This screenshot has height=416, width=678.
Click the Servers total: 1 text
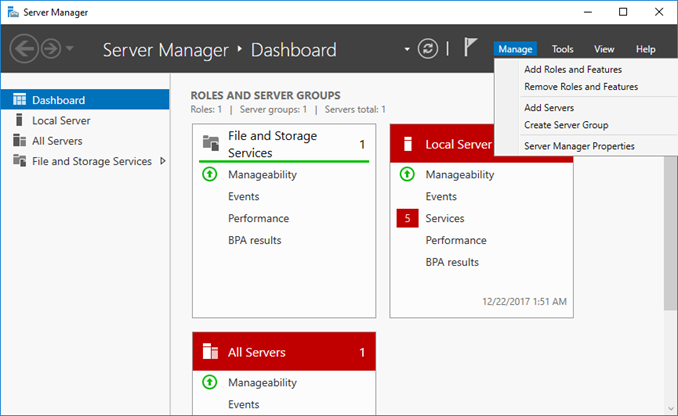point(355,109)
